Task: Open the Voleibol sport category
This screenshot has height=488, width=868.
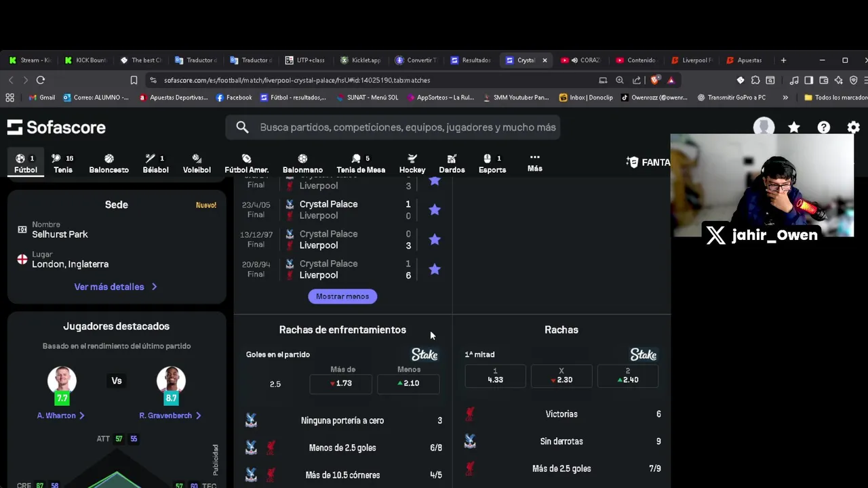Action: (197, 163)
